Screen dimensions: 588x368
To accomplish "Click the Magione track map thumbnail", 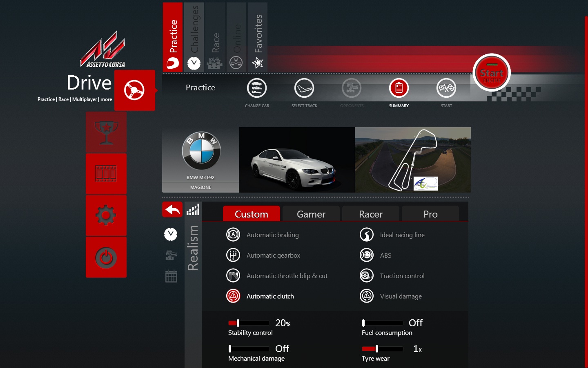I will [413, 160].
